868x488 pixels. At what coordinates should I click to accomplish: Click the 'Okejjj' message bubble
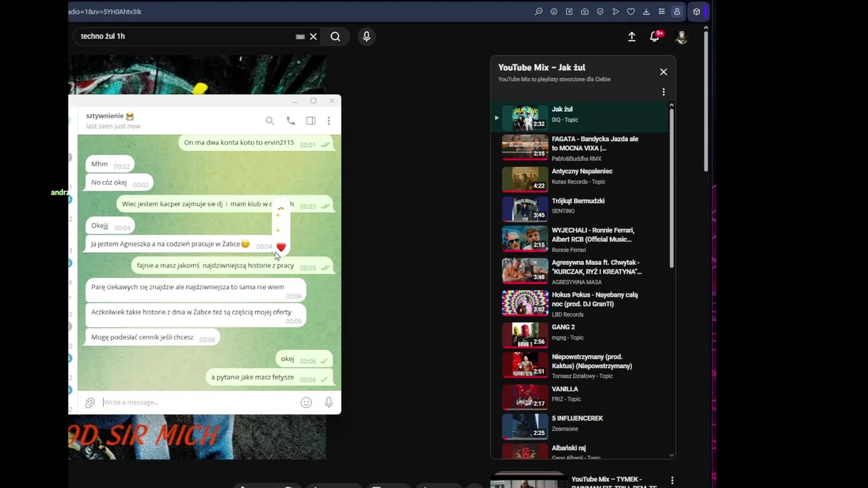point(111,226)
